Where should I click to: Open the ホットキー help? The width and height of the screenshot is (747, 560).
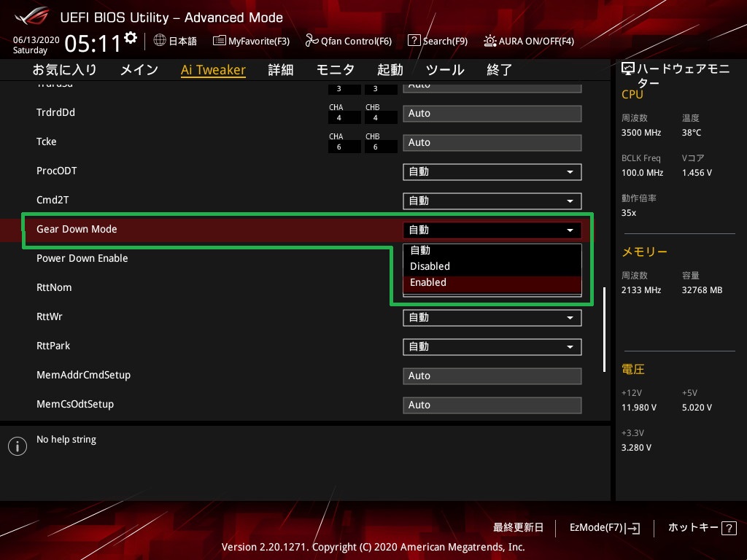point(703,528)
